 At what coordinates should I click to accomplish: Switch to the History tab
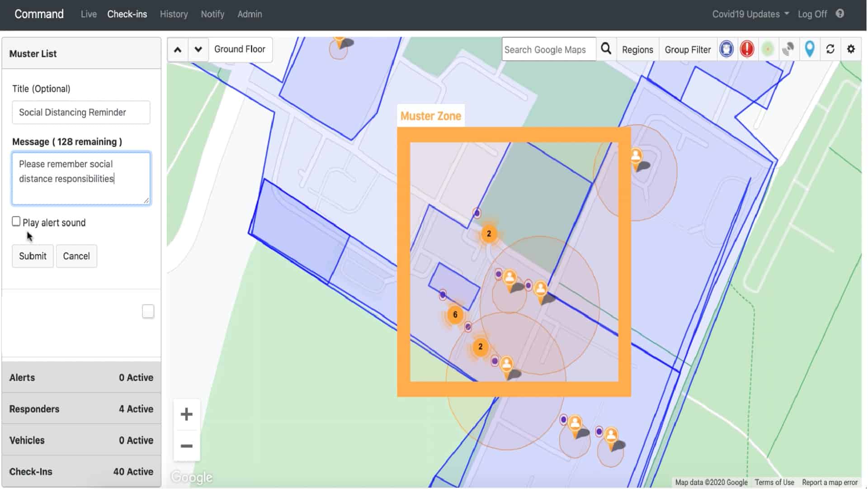click(x=174, y=14)
